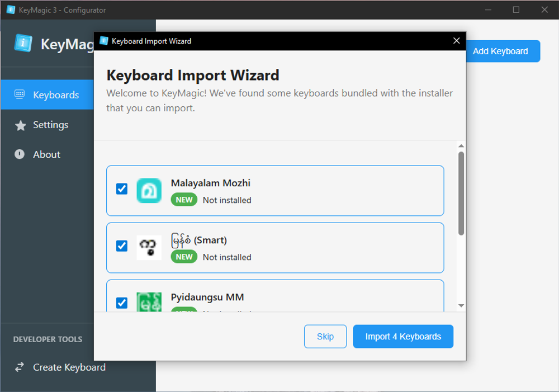This screenshot has width=559, height=392.
Task: Click the Create Keyboard arrows icon
Action: coord(20,367)
